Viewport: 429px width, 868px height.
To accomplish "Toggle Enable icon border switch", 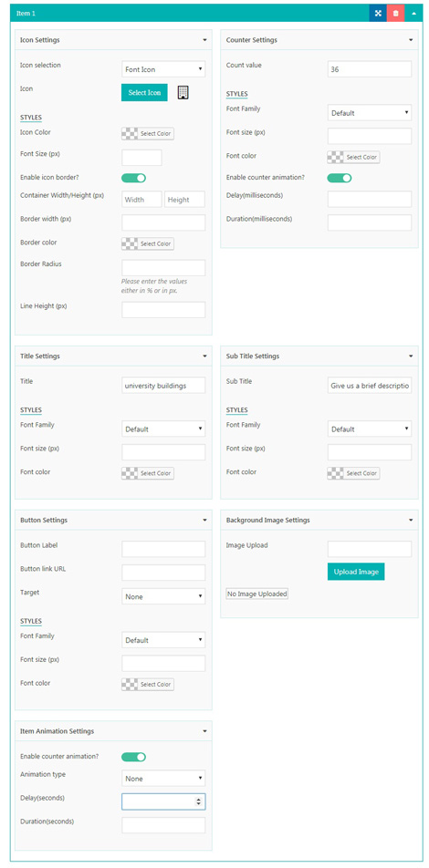I will (x=133, y=178).
